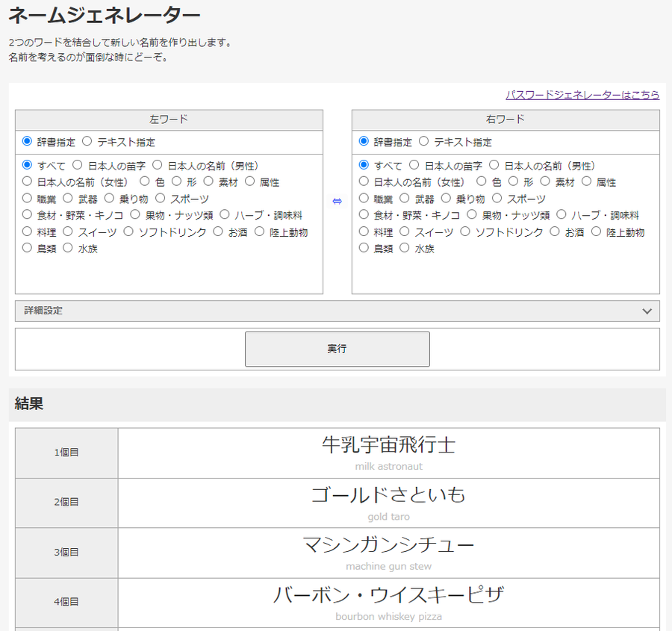
Task: Click the swap left and right words arrow icon
Action: point(337,201)
